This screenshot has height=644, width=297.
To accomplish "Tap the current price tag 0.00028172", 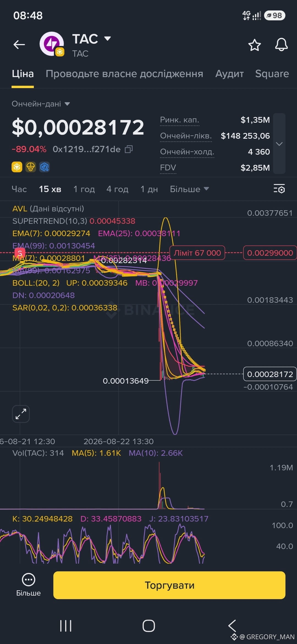I will (x=270, y=374).
